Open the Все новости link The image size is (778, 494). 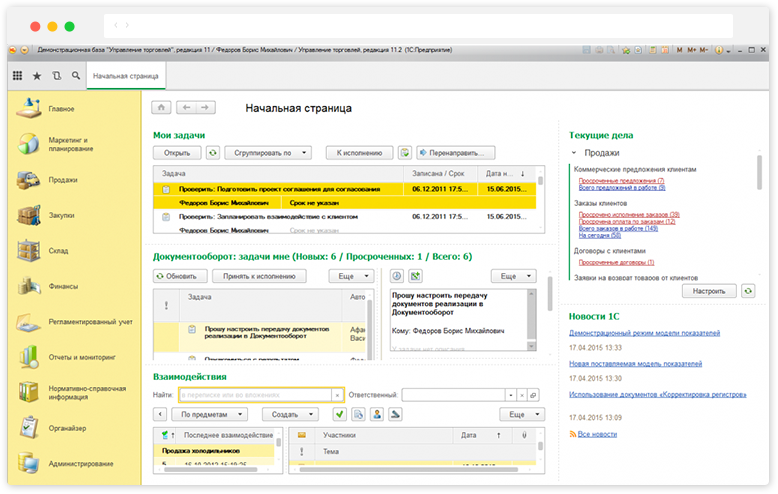(x=597, y=434)
